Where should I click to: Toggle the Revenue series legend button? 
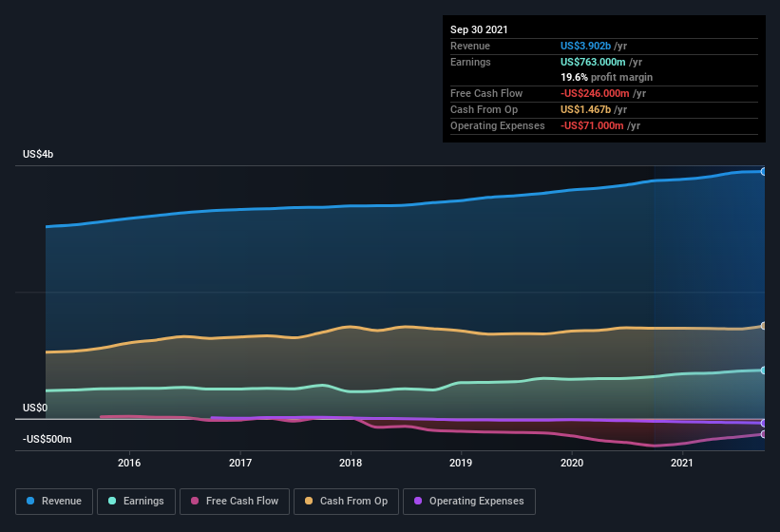(54, 502)
